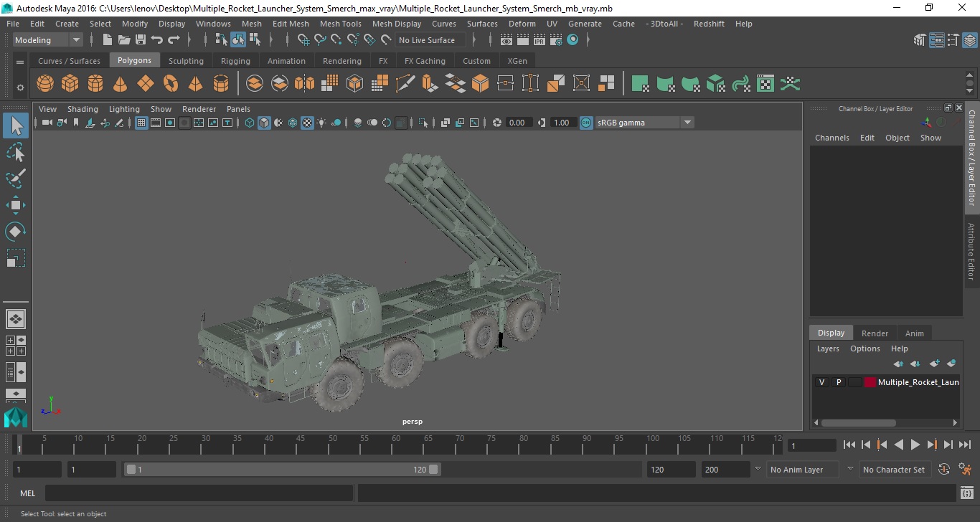Switch to Sculpting shelf tab
This screenshot has width=980, height=522.
tap(186, 61)
